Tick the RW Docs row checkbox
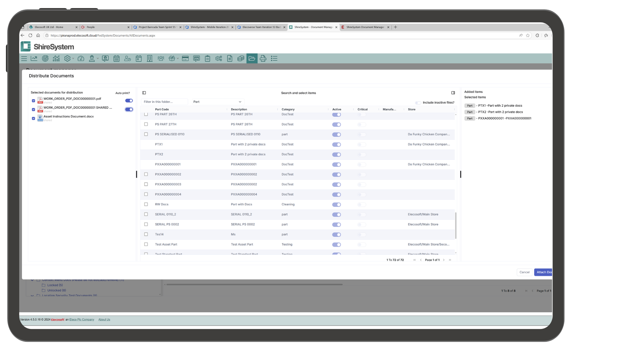 tap(146, 204)
